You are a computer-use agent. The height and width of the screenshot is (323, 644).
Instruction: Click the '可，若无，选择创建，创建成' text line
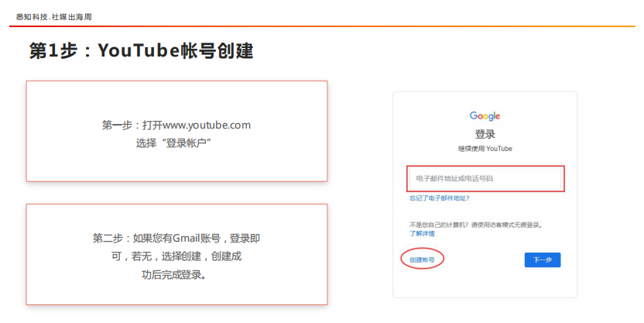coord(176,256)
